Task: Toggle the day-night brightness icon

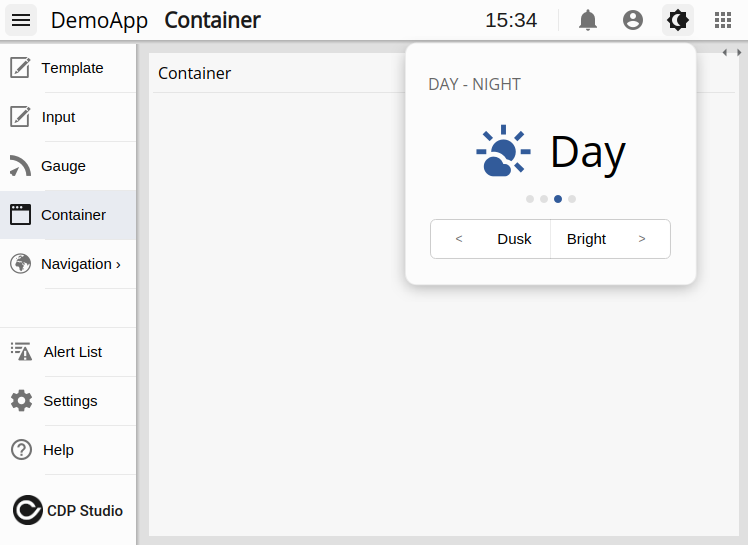Action: [678, 20]
